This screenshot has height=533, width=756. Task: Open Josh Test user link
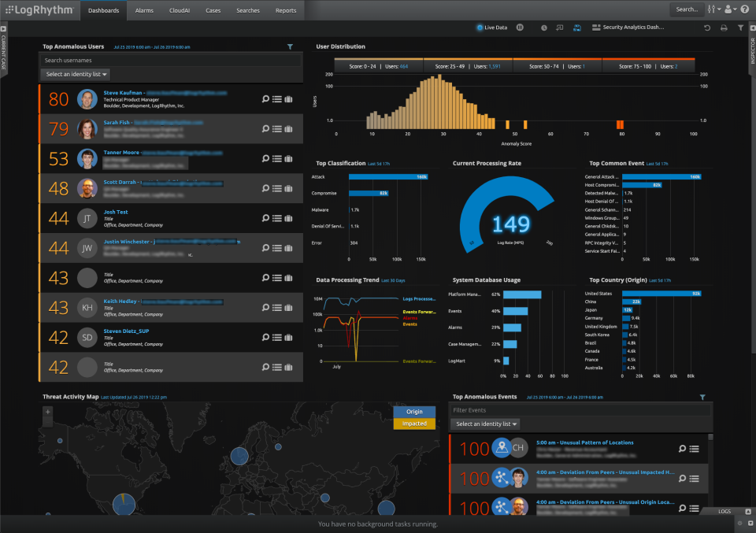(x=116, y=212)
